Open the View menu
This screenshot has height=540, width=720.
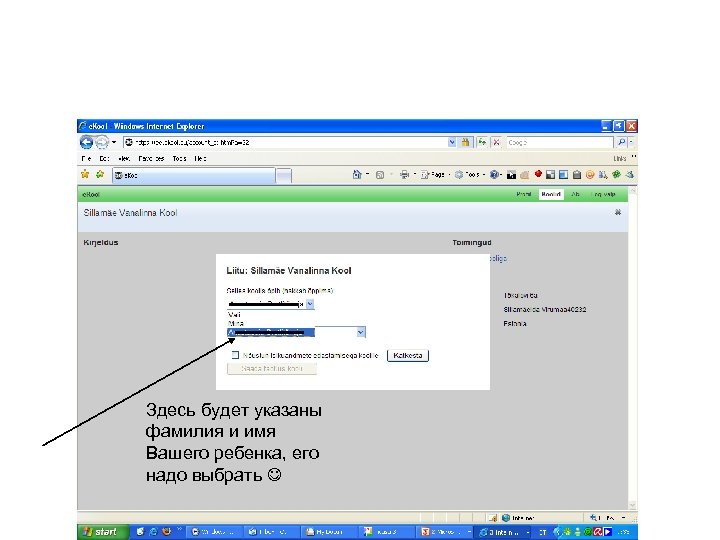coord(124,158)
